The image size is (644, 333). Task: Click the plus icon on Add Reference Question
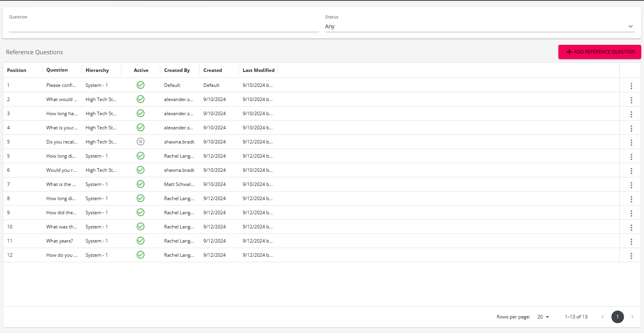click(x=569, y=52)
